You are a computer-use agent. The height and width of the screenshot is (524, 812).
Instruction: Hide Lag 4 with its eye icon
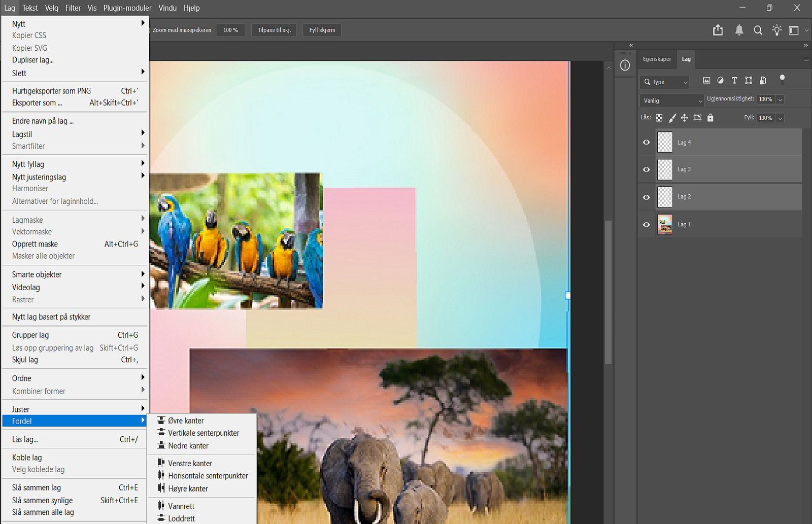click(x=647, y=143)
